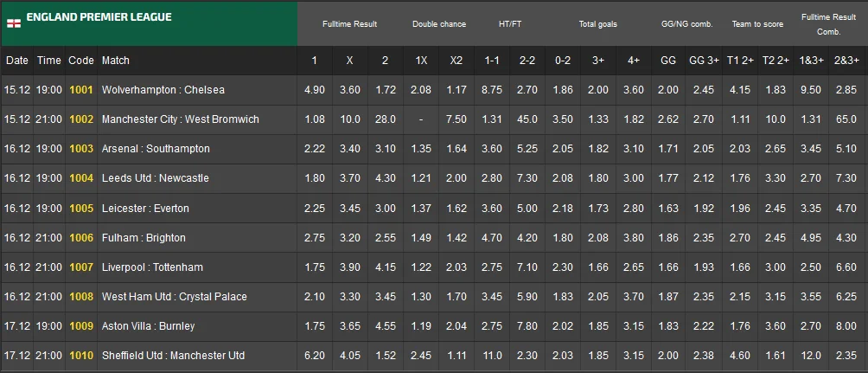This screenshot has height=373, width=868.
Task: Select X2 odds 1.62 for Leicester : Everton
Action: pos(456,209)
